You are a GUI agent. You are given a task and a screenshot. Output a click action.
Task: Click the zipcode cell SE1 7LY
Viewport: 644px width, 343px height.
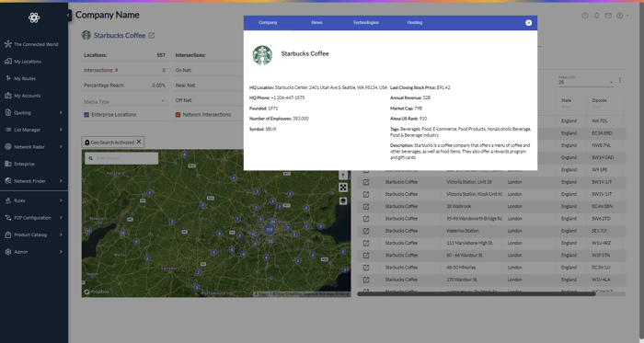pos(599,231)
